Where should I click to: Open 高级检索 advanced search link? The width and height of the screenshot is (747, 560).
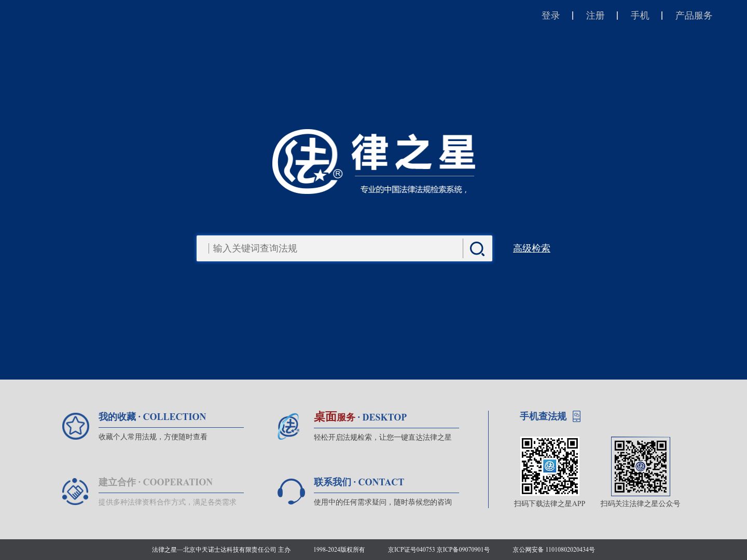click(x=532, y=248)
